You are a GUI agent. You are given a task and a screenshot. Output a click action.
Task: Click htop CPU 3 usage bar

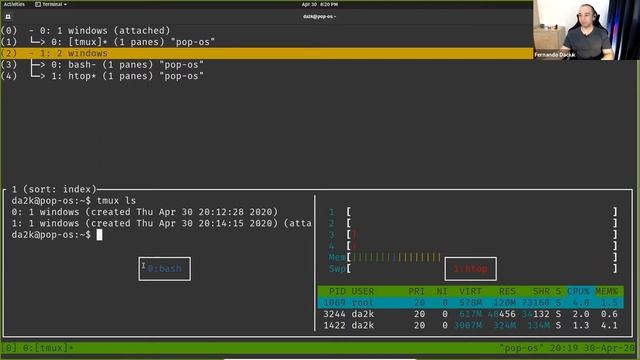click(482, 235)
